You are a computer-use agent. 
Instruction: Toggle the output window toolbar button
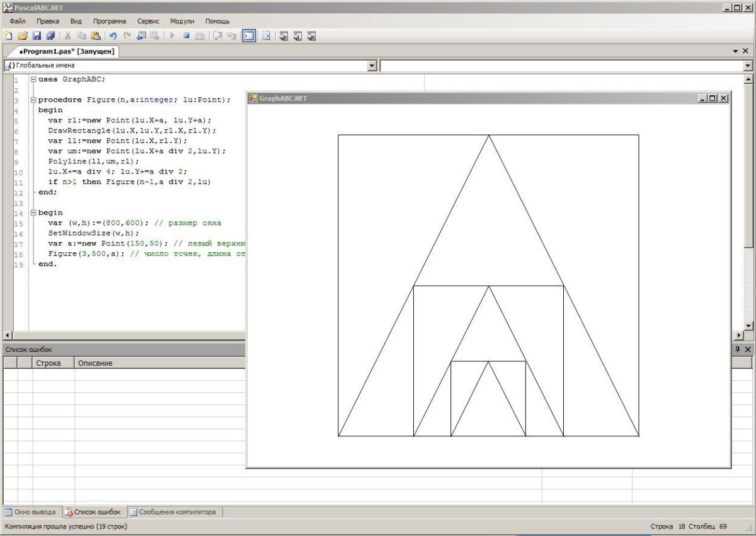[249, 36]
